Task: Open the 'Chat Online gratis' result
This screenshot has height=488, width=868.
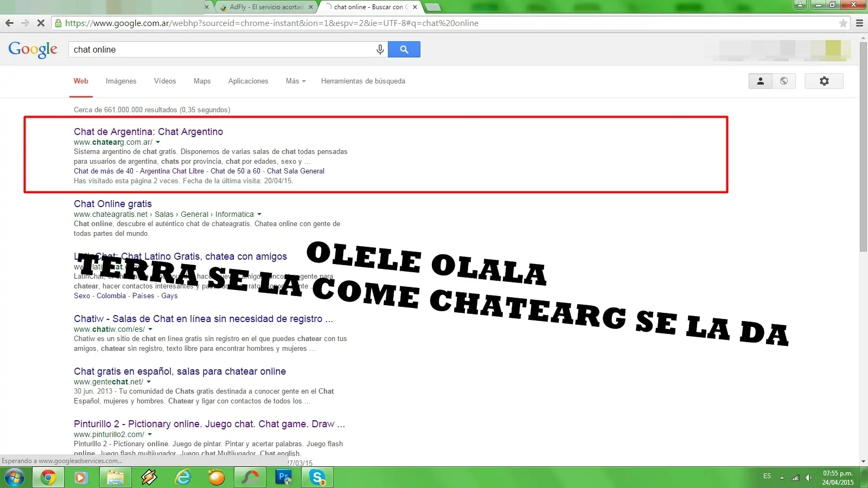Action: click(x=113, y=204)
